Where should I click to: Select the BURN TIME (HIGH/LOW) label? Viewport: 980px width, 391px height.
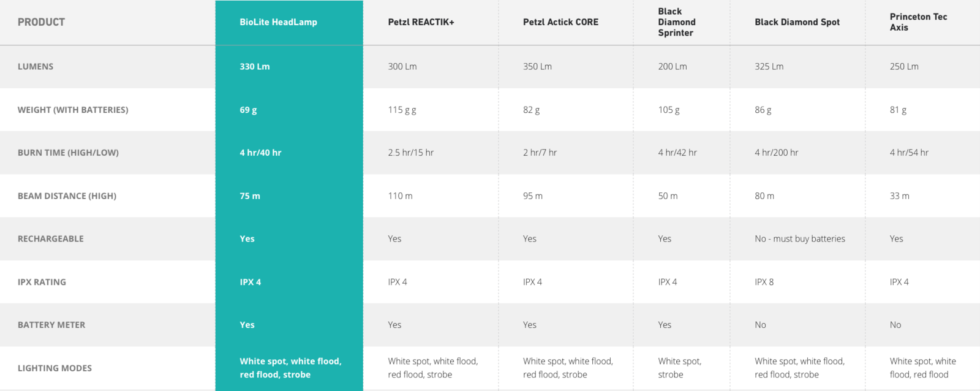[x=68, y=153]
